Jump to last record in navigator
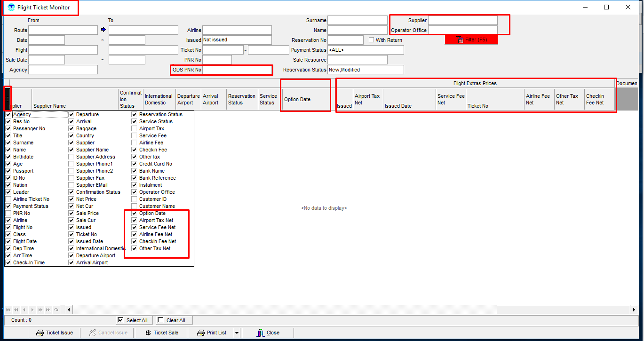The image size is (644, 341). [48, 309]
